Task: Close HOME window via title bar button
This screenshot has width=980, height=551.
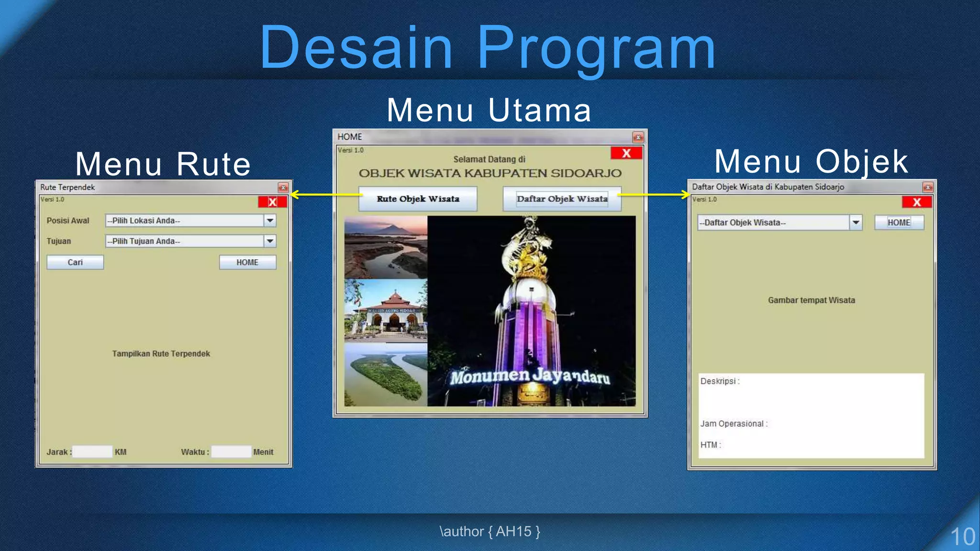Action: tap(638, 137)
